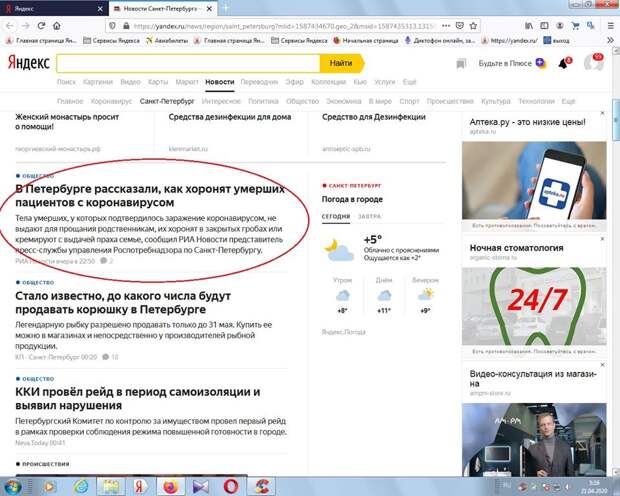This screenshot has width=620, height=496.
Task: Open Yandex bookmarks flag icon near Плюс
Action: click(x=461, y=63)
